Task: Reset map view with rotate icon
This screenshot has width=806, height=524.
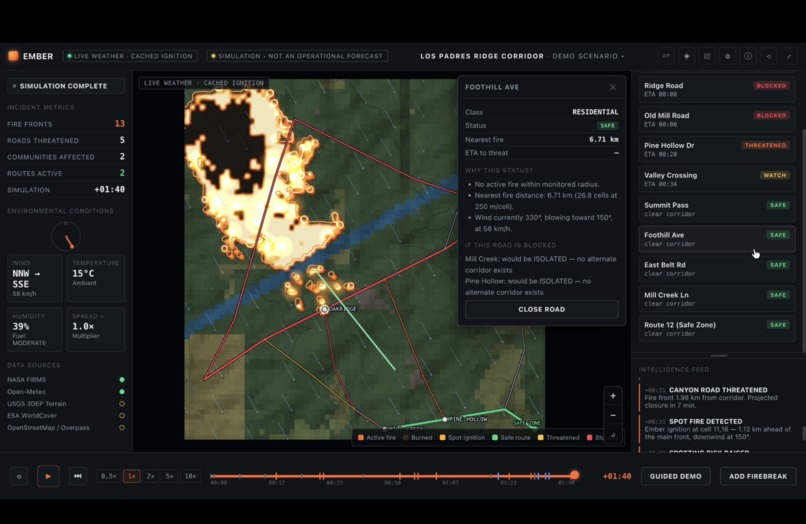Action: 613,435
